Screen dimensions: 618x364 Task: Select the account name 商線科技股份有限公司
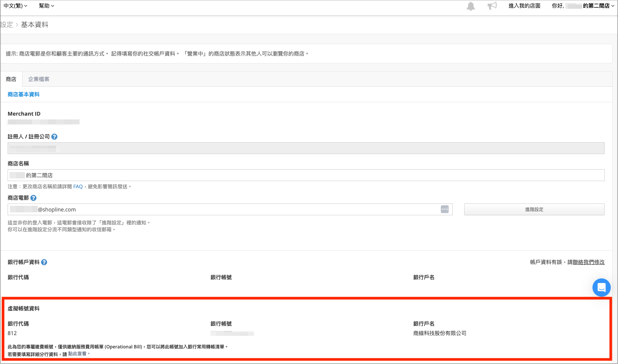click(440, 333)
